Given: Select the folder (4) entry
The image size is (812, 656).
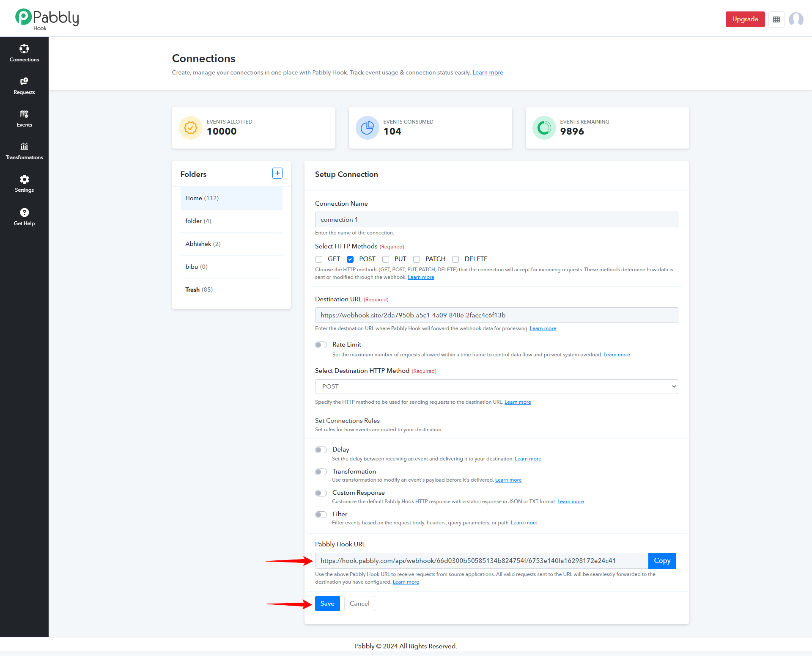Looking at the screenshot, I should pos(231,221).
